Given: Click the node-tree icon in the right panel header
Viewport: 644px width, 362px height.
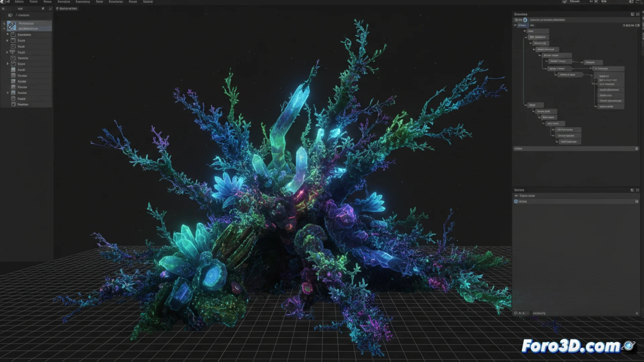Looking at the screenshot, I should pyautogui.click(x=525, y=20).
